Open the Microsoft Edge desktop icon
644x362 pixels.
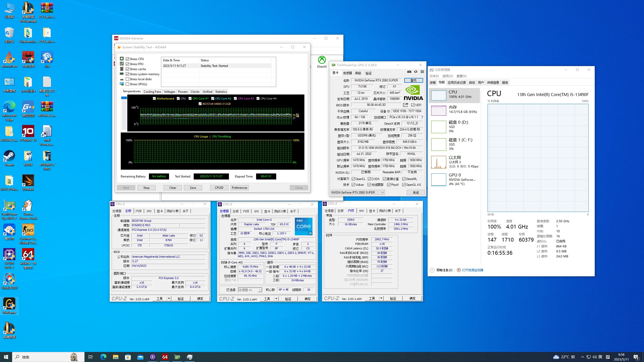tap(9, 111)
